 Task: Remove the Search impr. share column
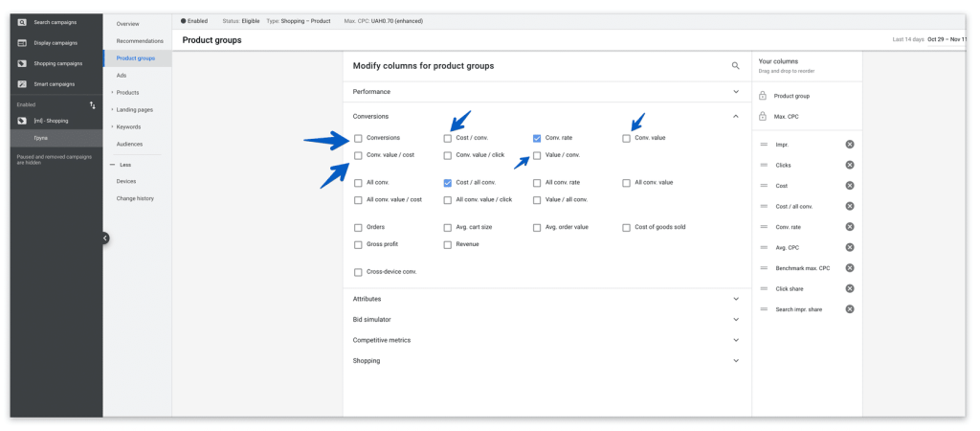(x=850, y=309)
